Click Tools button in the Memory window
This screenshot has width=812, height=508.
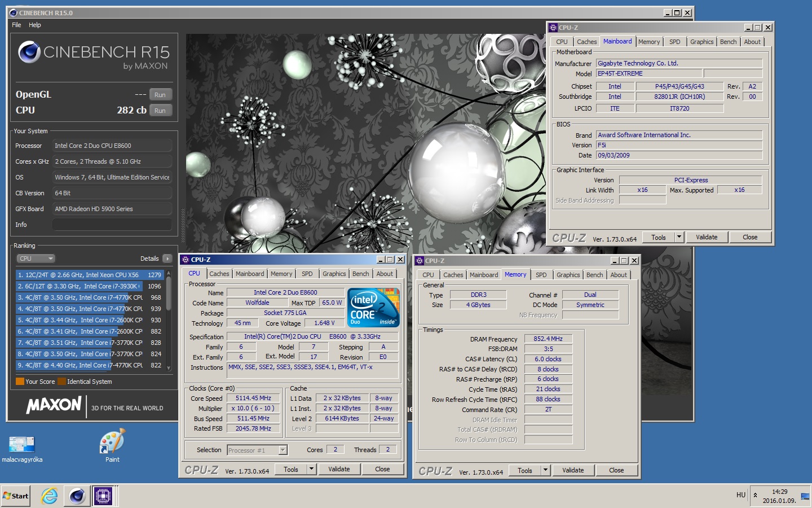(x=525, y=470)
